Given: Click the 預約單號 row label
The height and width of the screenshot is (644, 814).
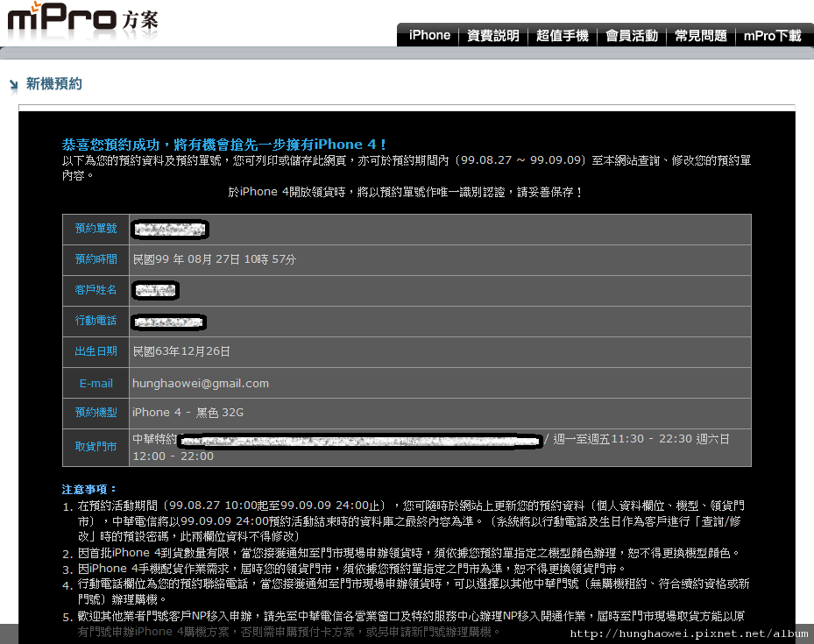Looking at the screenshot, I should [x=96, y=229].
